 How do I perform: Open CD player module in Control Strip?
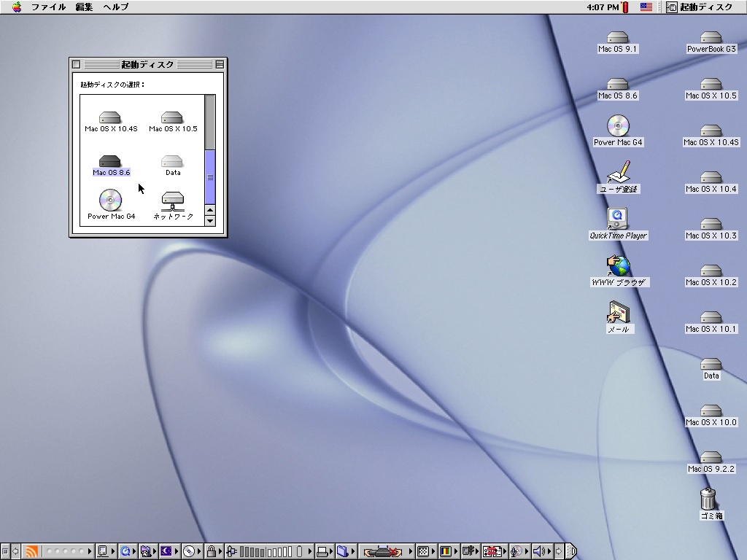point(192,551)
